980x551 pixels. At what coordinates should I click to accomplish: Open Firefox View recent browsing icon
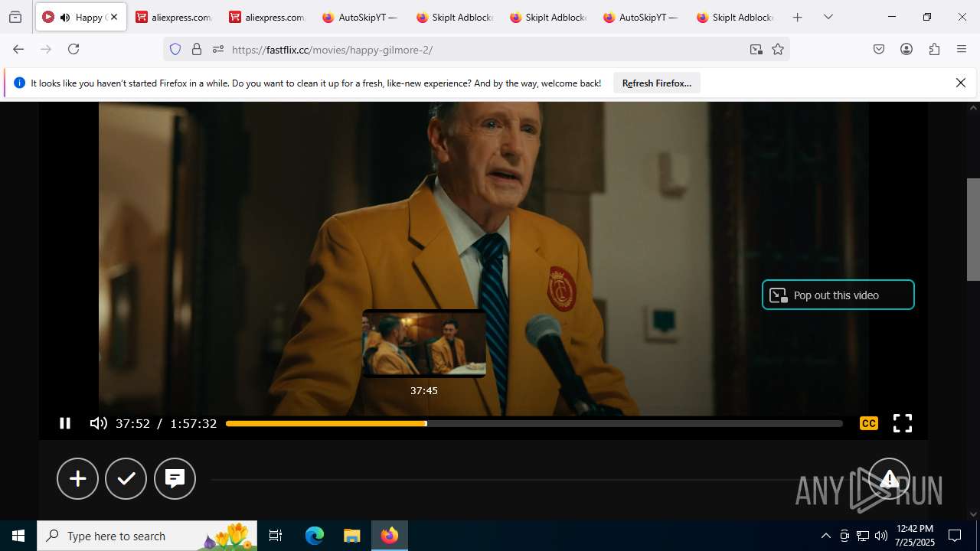[15, 17]
